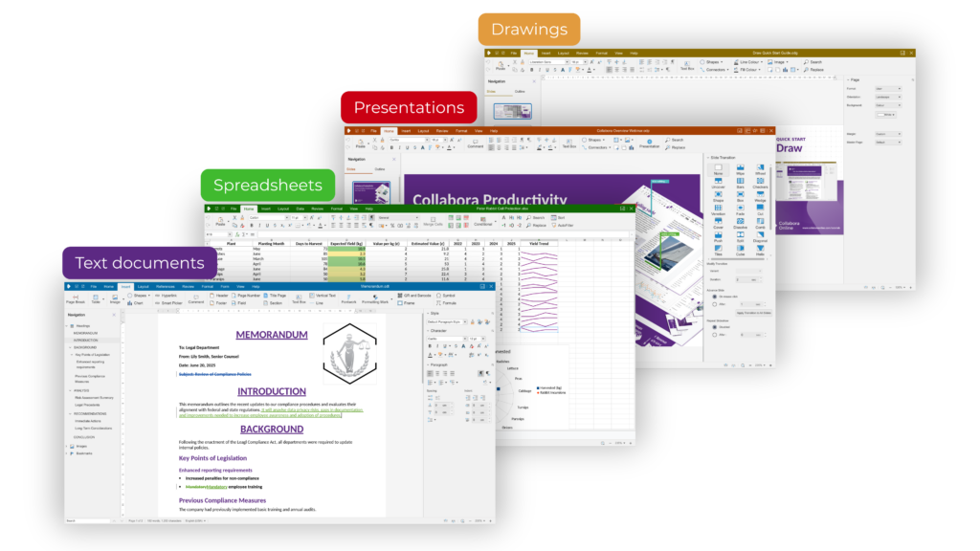Select the Wipe slide transition

tap(739, 171)
